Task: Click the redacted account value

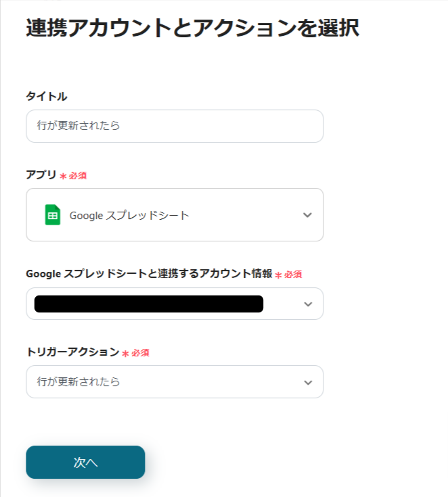Action: point(149,304)
